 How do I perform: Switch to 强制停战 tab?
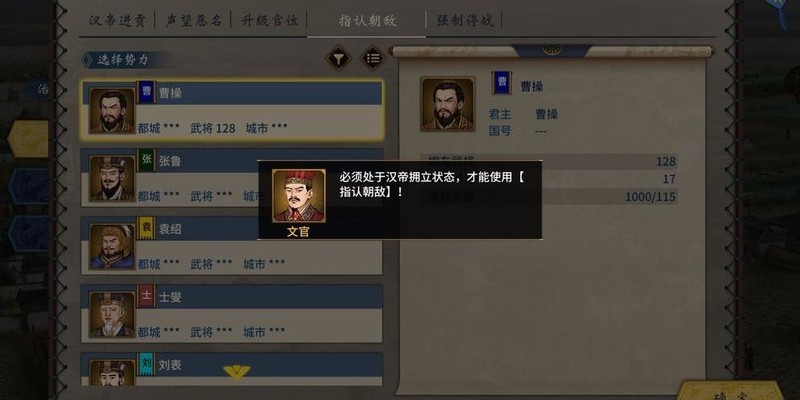[x=465, y=21]
